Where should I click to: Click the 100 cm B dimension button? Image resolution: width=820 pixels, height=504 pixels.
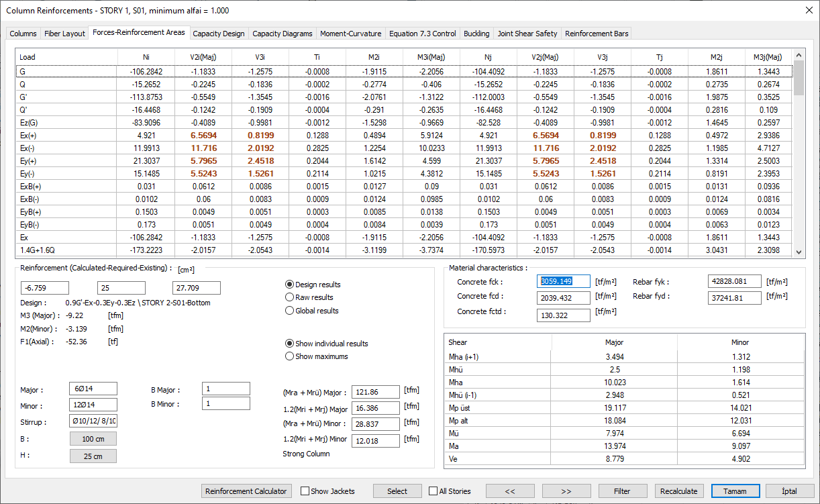93,439
